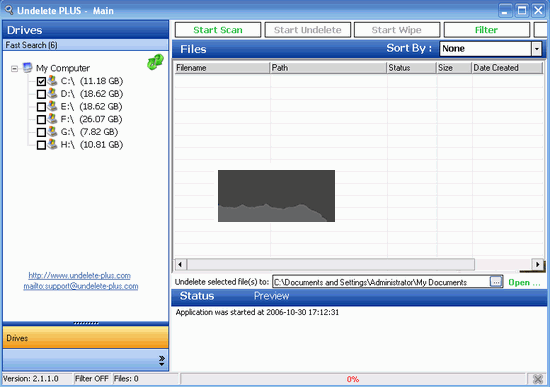Check the G:\ drive checkbox
The width and height of the screenshot is (550, 387).
coord(41,132)
